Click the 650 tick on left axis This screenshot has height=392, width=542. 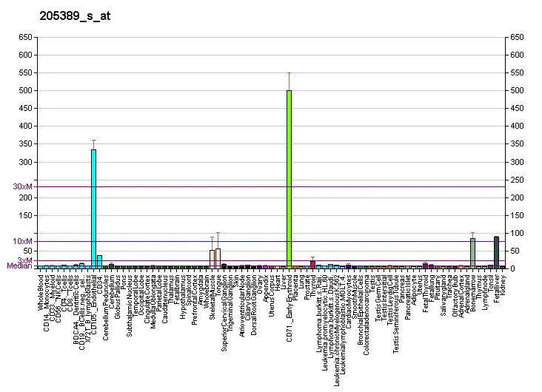25,37
